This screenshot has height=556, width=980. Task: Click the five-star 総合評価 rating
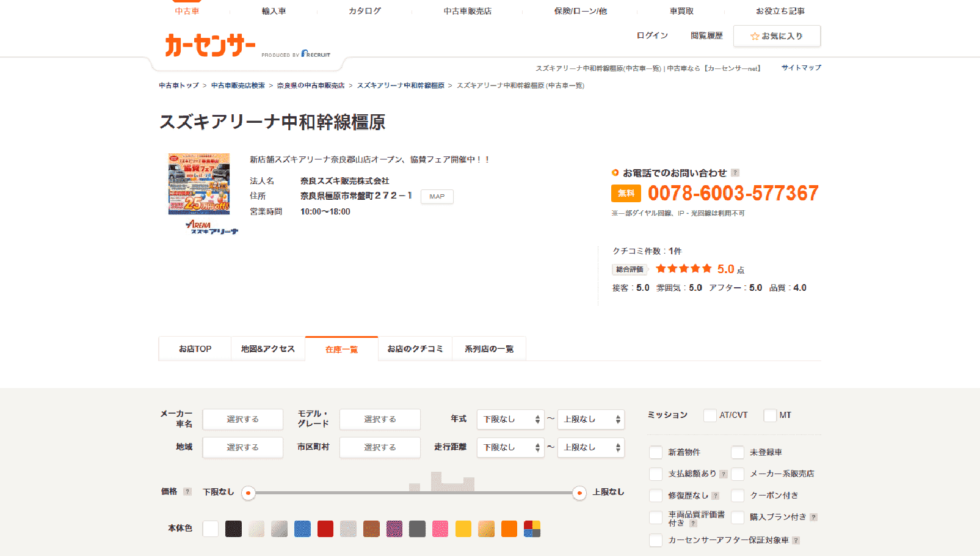[x=683, y=269]
